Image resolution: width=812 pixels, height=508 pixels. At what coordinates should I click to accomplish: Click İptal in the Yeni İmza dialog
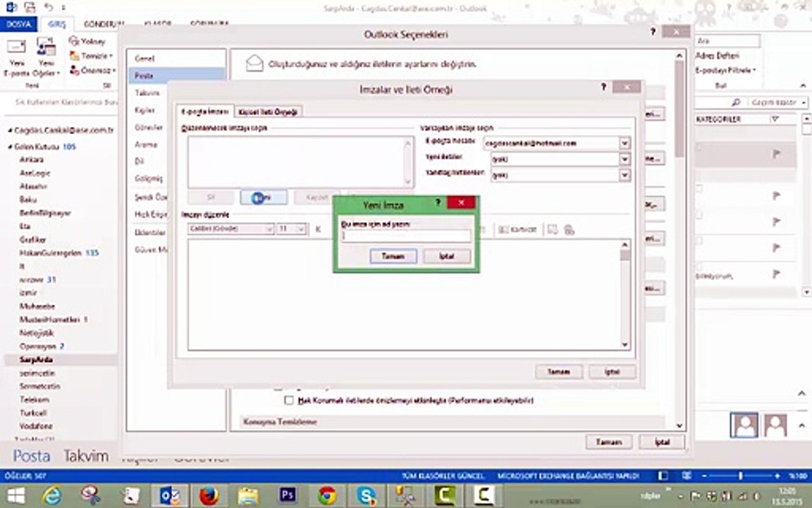click(447, 256)
